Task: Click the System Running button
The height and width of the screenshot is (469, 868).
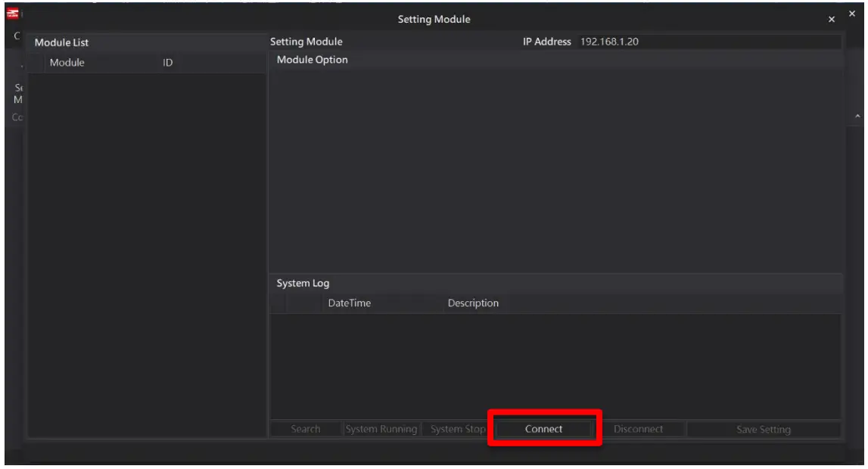Action: click(381, 429)
